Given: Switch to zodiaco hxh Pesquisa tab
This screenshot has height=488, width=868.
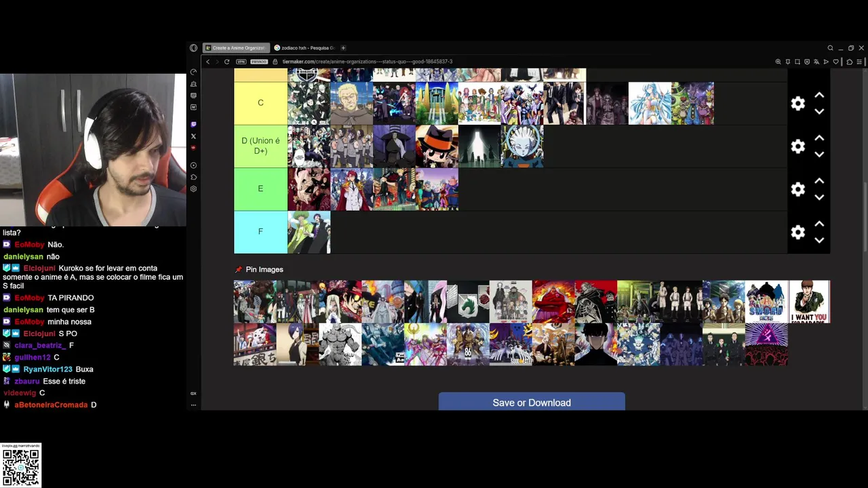Looking at the screenshot, I should [x=304, y=48].
